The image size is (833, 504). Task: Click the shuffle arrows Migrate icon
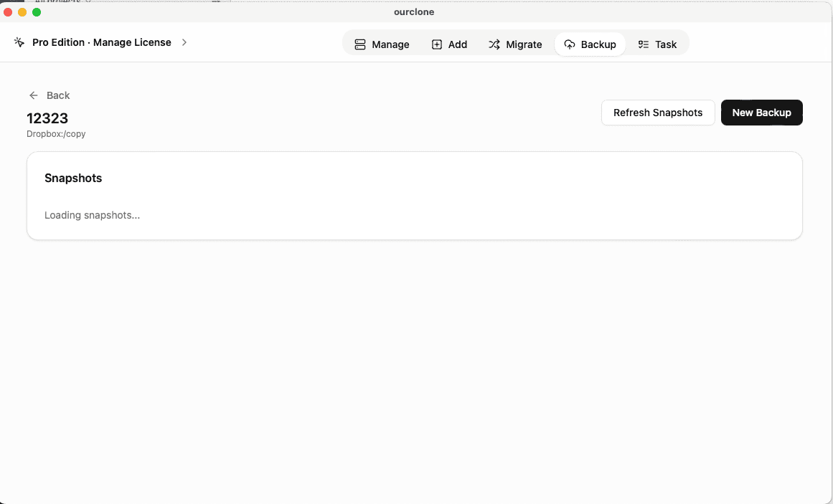pyautogui.click(x=494, y=44)
